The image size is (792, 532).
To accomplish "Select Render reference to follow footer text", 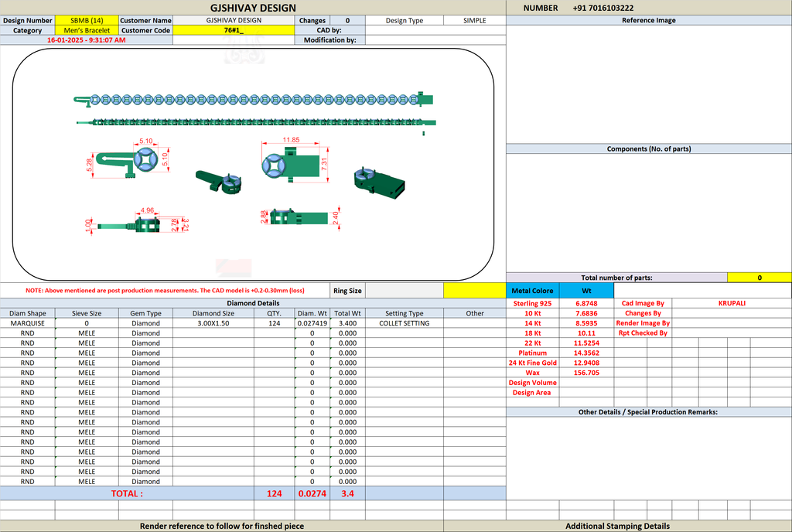I will (222, 526).
